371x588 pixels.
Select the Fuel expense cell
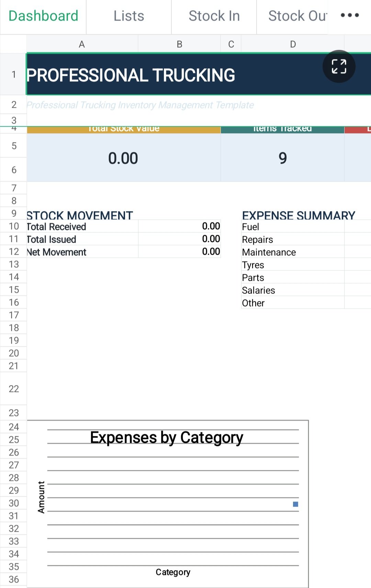pos(293,227)
